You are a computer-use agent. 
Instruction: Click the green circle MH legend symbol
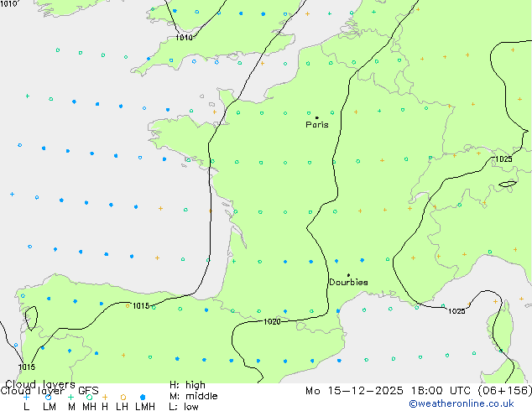tap(89, 397)
